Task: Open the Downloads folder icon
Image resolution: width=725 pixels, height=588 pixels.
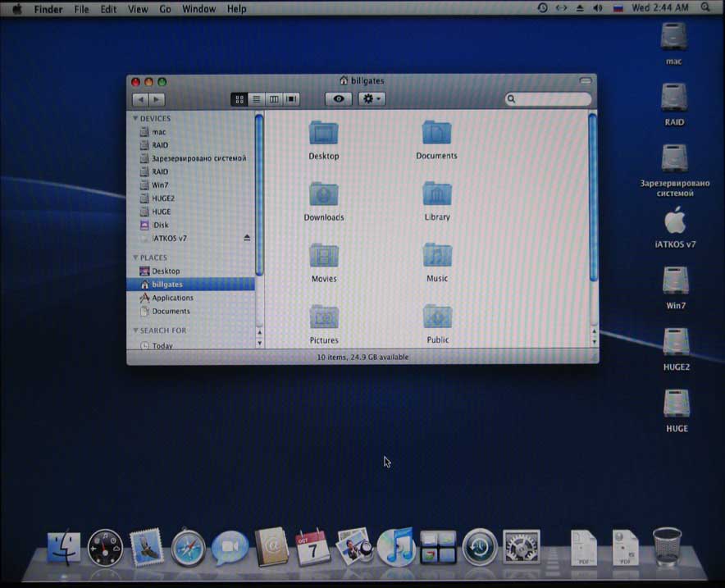Action: point(324,195)
